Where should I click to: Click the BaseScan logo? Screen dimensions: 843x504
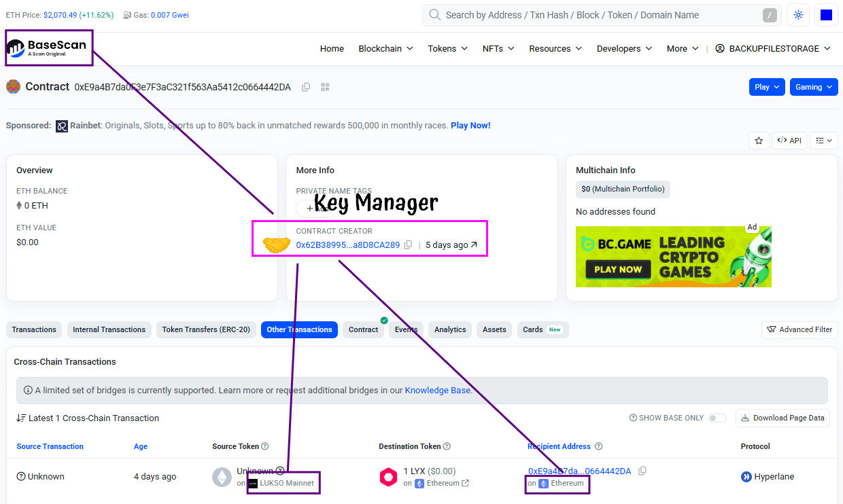tap(47, 48)
